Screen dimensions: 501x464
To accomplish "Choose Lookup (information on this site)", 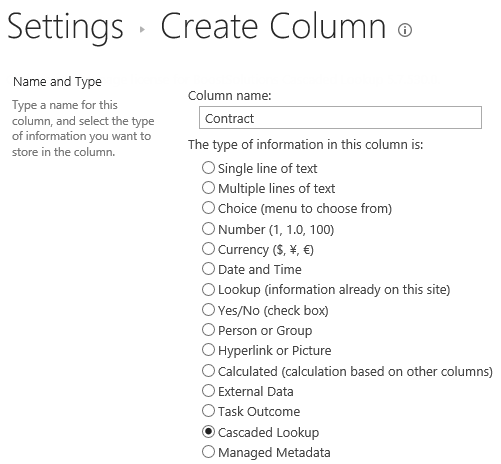I will (x=208, y=289).
